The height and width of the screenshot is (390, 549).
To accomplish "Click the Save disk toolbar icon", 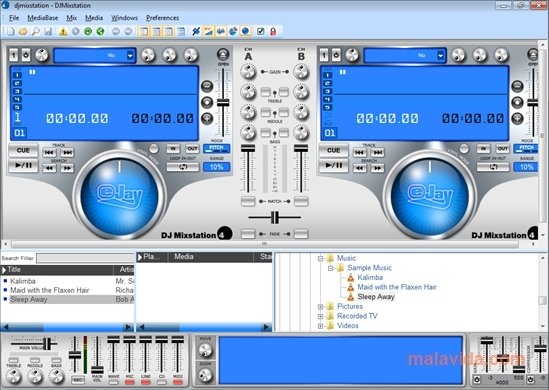I will tap(48, 32).
